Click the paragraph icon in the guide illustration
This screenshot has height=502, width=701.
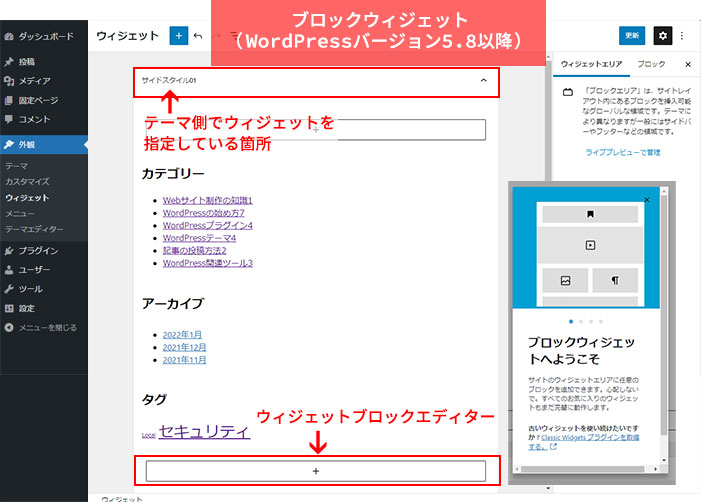click(x=615, y=280)
